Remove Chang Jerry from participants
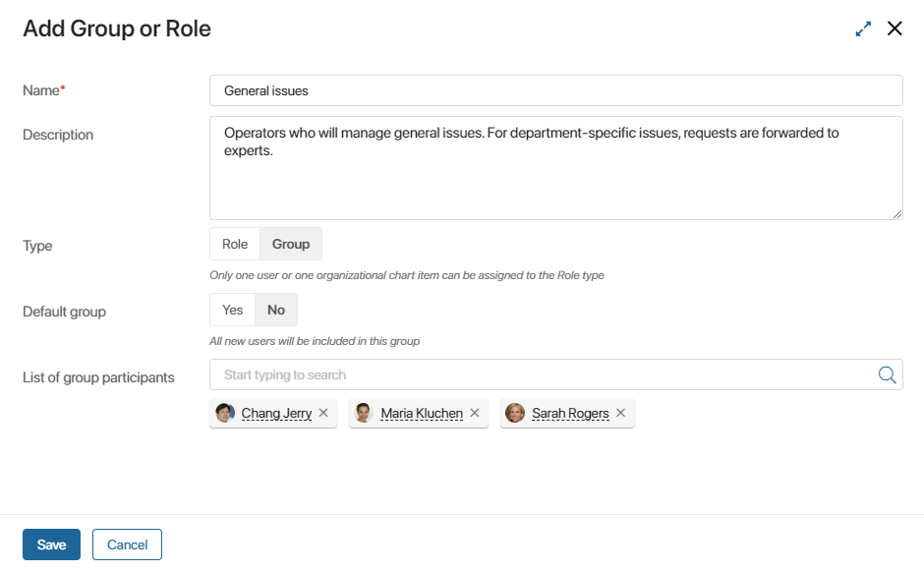This screenshot has width=924, height=573. click(x=323, y=413)
